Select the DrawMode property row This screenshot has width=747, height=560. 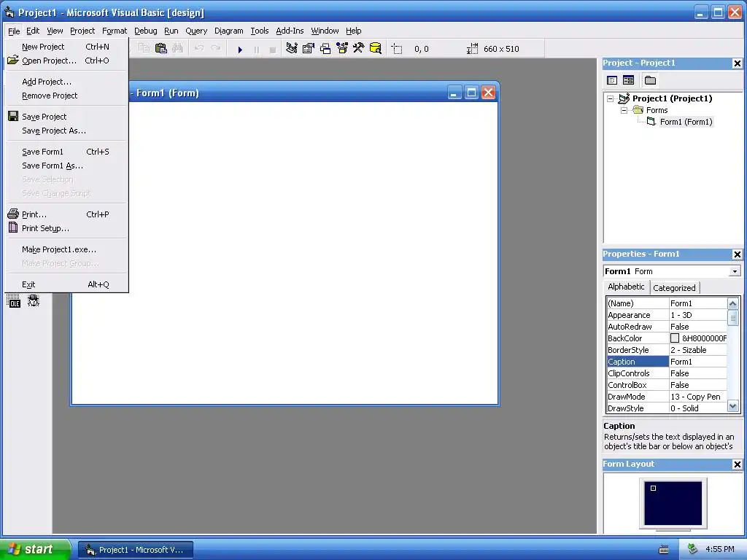(667, 397)
